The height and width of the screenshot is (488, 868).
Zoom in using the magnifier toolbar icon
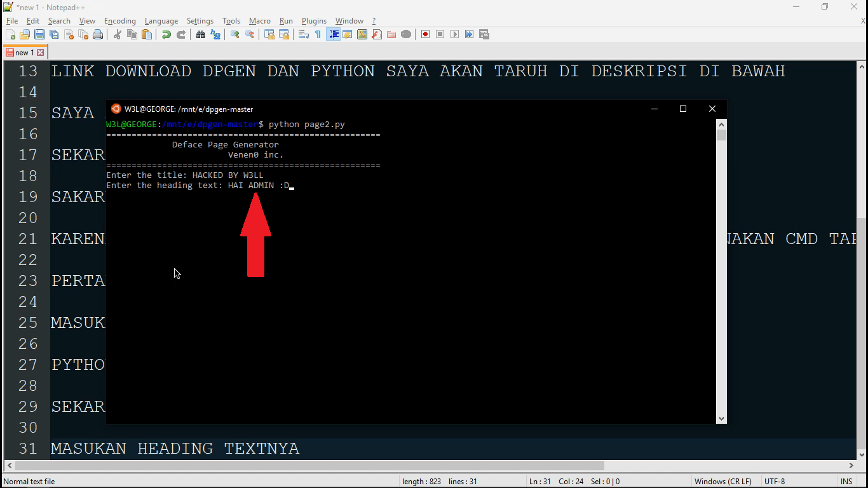[x=236, y=34]
